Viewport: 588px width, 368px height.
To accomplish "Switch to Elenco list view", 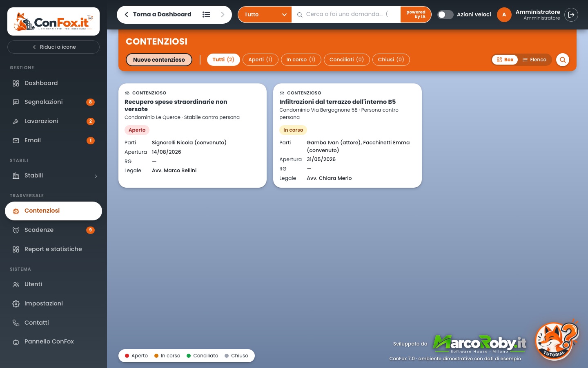I will pyautogui.click(x=534, y=60).
